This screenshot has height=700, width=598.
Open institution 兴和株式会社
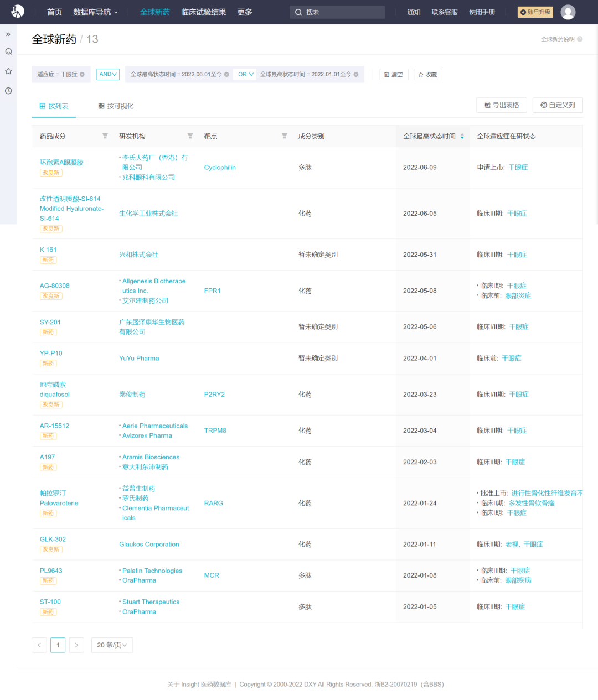(138, 255)
